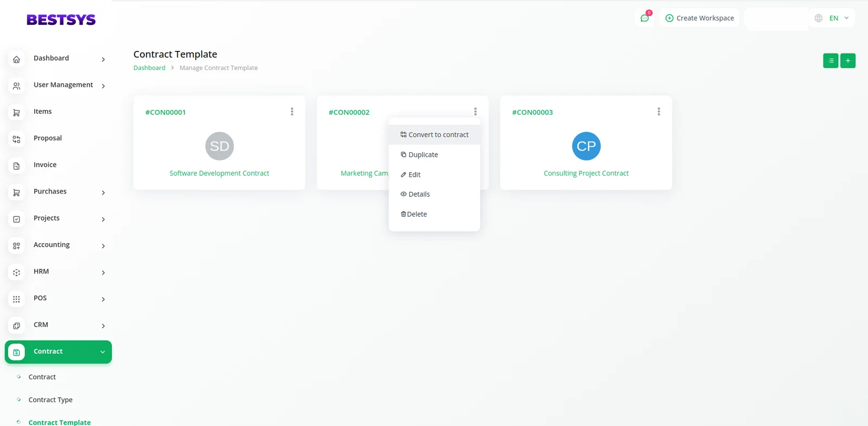The height and width of the screenshot is (426, 868).
Task: Click Create Workspace button
Action: (x=699, y=18)
